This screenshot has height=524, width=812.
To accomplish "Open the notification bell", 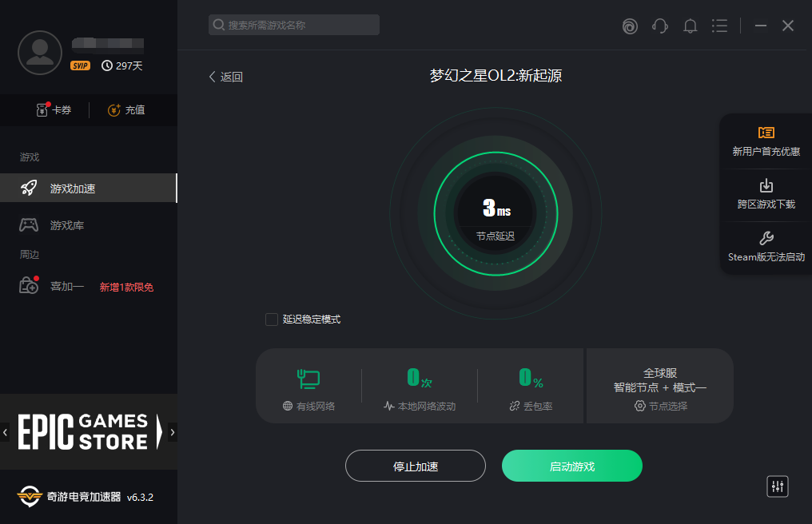I will (690, 26).
